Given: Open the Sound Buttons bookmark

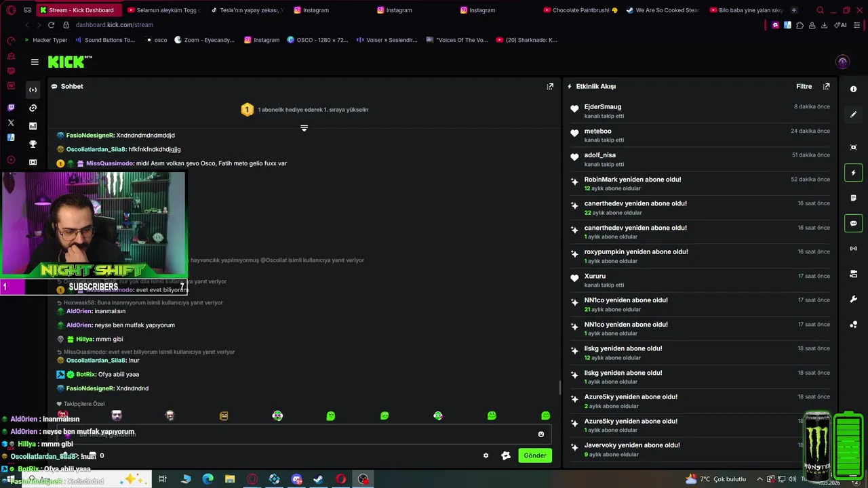Looking at the screenshot, I should pos(104,40).
